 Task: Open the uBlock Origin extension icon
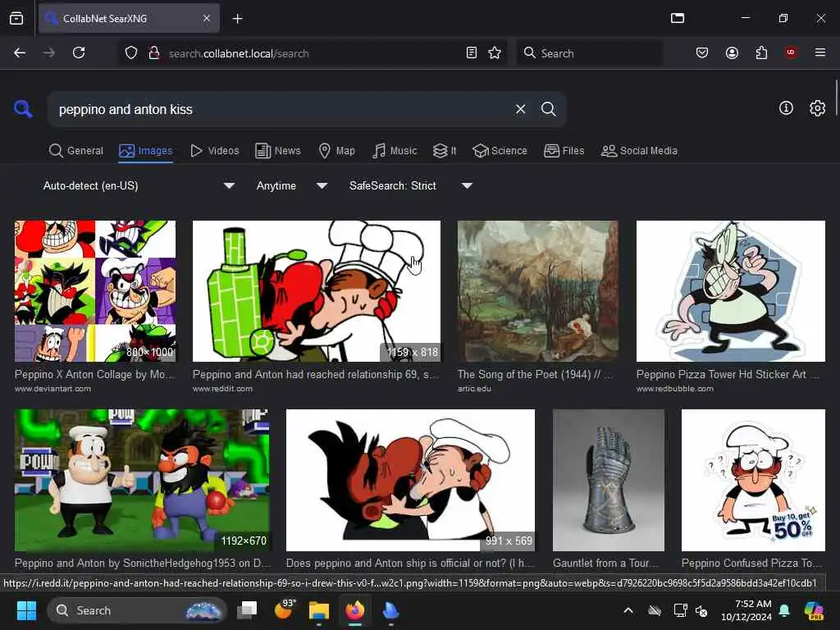(x=791, y=52)
